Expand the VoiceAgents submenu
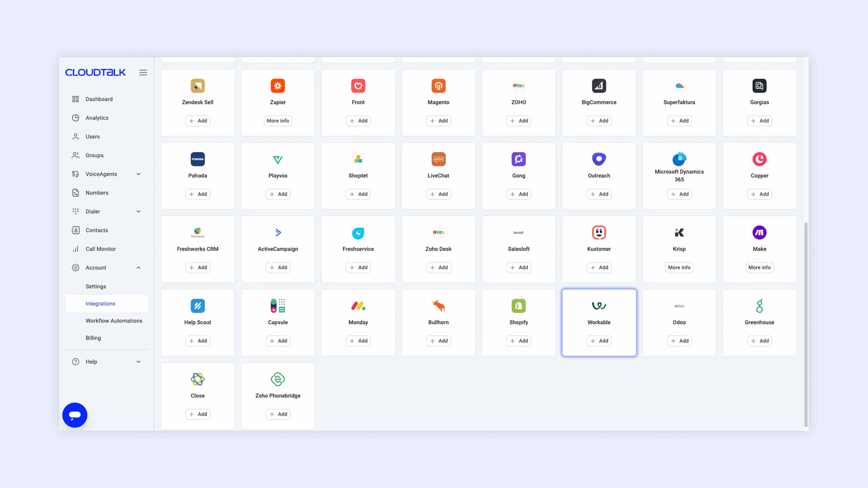 click(138, 174)
